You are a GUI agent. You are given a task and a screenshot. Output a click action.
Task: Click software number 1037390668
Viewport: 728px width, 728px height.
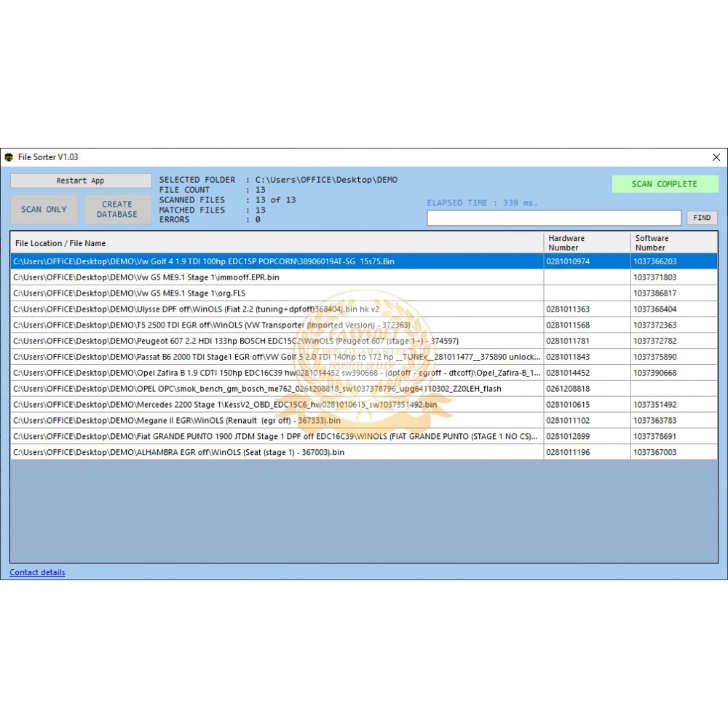655,373
